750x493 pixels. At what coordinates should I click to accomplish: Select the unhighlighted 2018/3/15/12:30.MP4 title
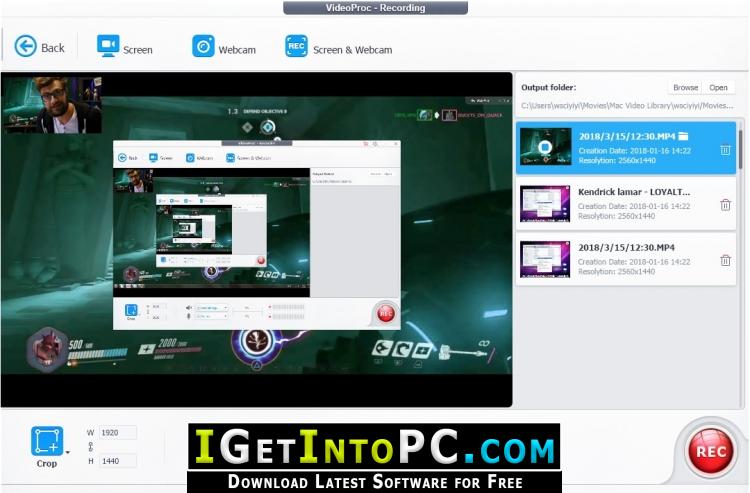(x=626, y=247)
